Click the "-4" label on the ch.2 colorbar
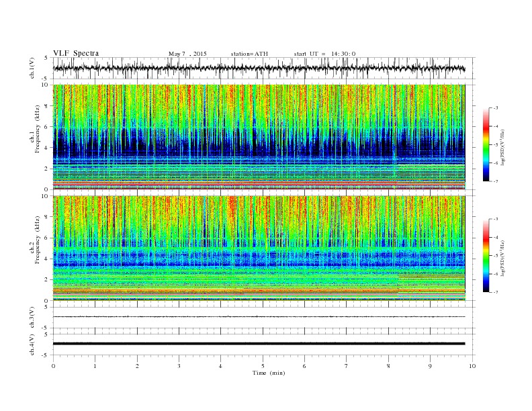The image size is (532, 411). (x=495, y=237)
